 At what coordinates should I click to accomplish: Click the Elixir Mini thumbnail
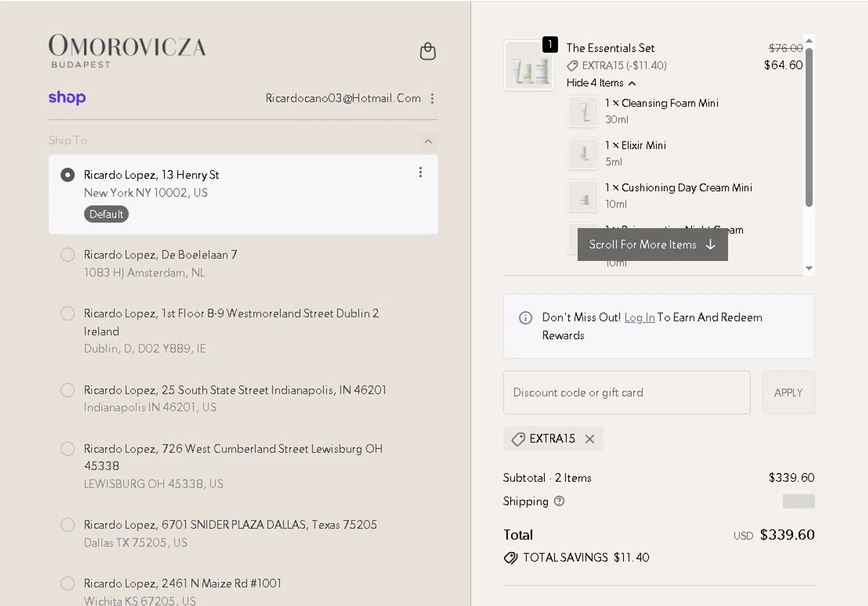coord(583,154)
